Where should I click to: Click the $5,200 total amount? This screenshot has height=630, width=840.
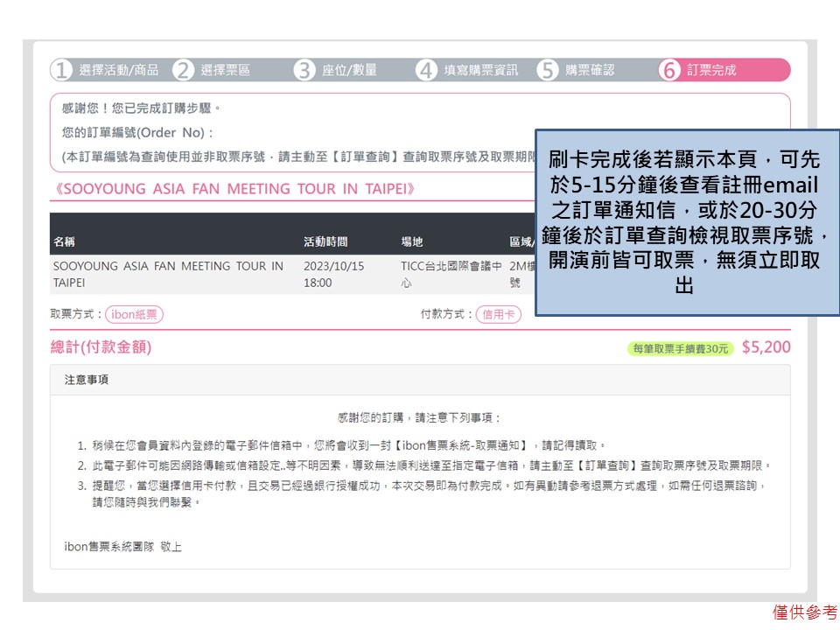tap(766, 347)
